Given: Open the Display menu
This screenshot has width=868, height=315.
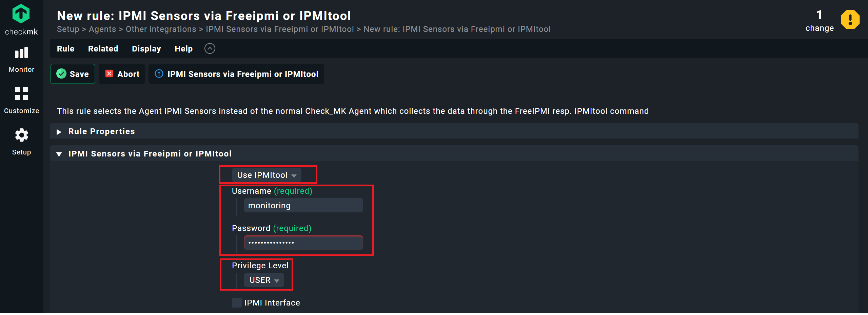Looking at the screenshot, I should (146, 48).
